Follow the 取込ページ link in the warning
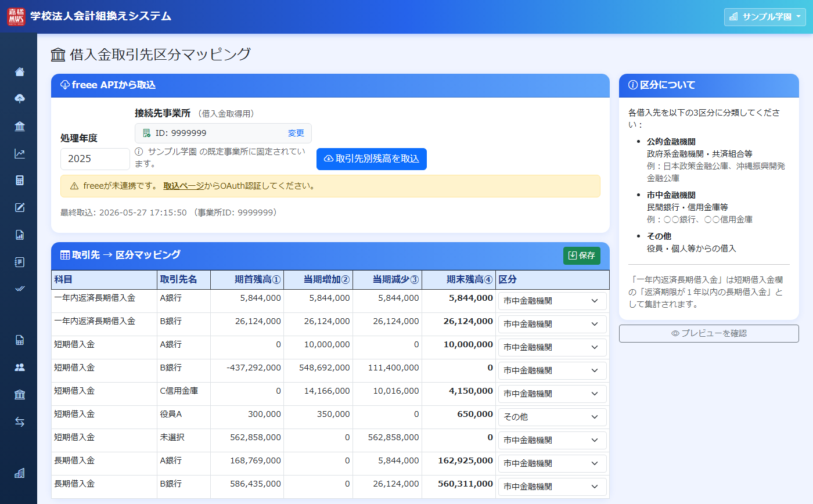 [184, 186]
